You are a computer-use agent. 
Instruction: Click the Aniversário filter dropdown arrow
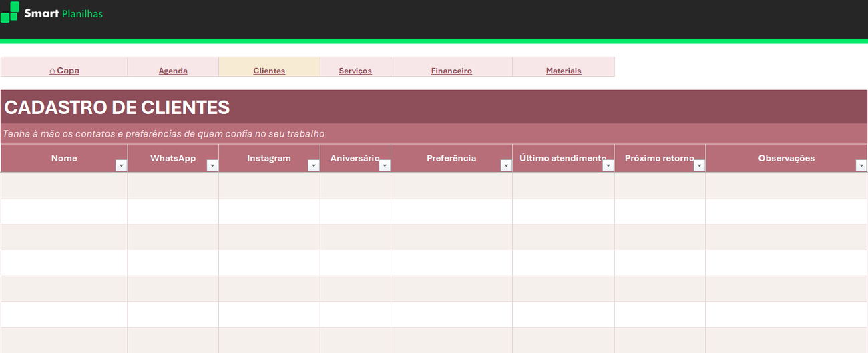click(x=385, y=165)
